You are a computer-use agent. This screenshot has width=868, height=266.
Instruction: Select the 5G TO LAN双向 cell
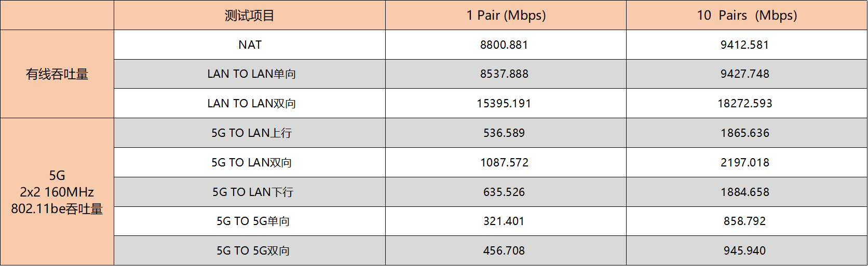pos(251,163)
